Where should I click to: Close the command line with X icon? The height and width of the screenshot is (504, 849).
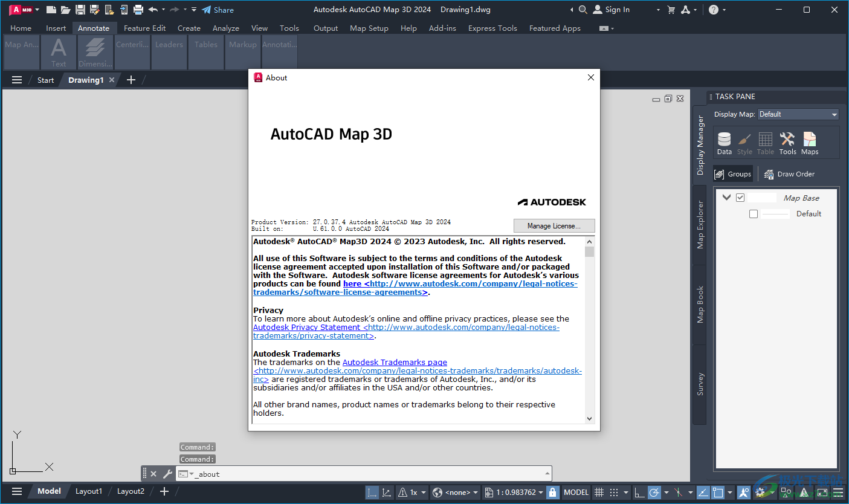click(153, 474)
